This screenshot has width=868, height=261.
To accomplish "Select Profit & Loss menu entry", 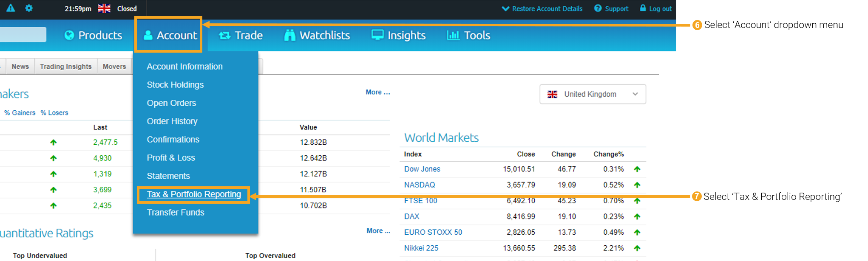I will click(171, 158).
